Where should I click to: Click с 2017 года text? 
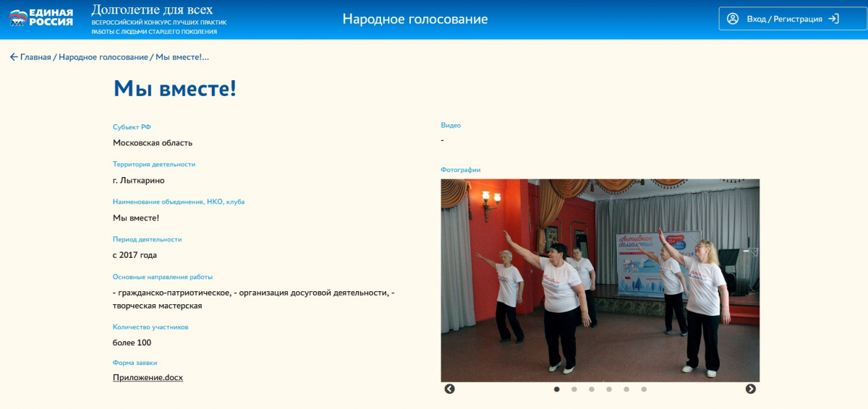135,255
